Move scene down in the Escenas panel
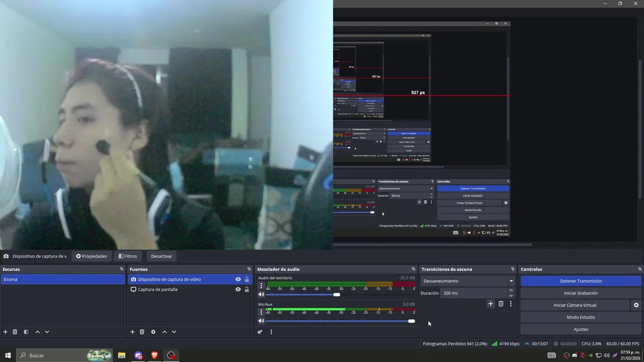644x362 pixels. point(47,332)
